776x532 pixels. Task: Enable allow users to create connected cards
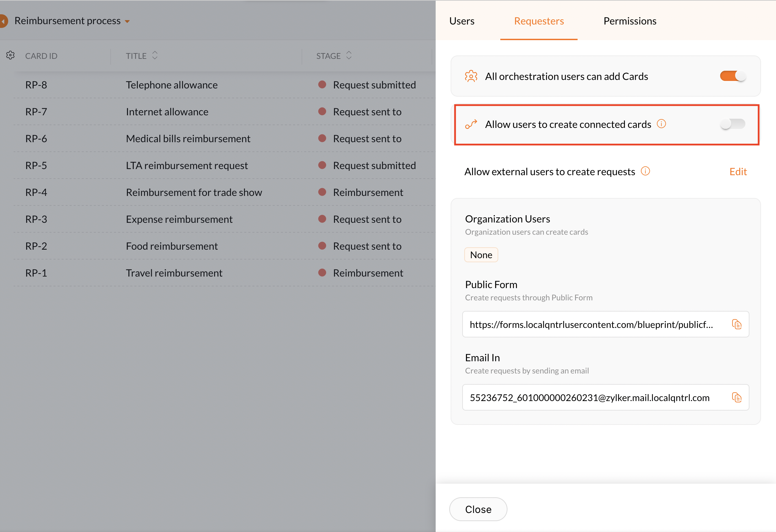tap(732, 124)
